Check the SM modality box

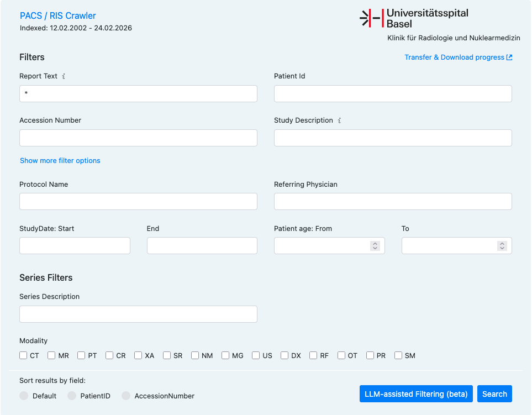point(397,355)
